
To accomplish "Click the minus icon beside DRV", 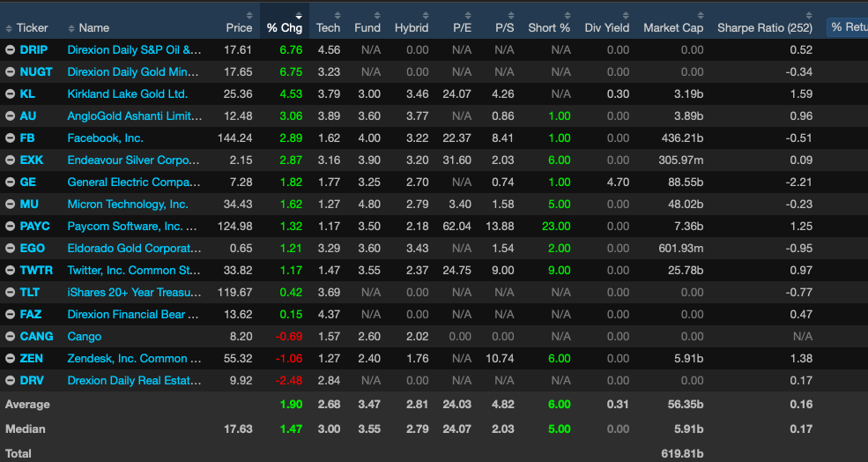I will (x=10, y=381).
